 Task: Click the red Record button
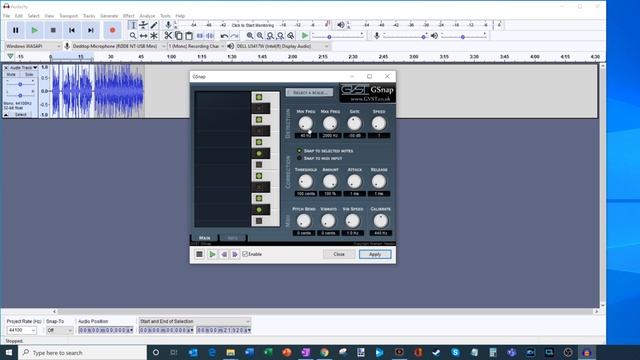(113, 30)
